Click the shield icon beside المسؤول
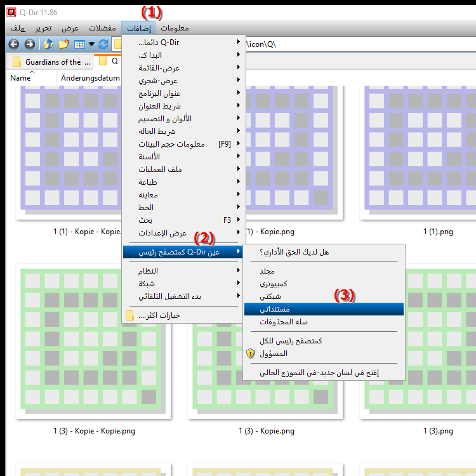This screenshot has height=476, width=476. coord(250,354)
